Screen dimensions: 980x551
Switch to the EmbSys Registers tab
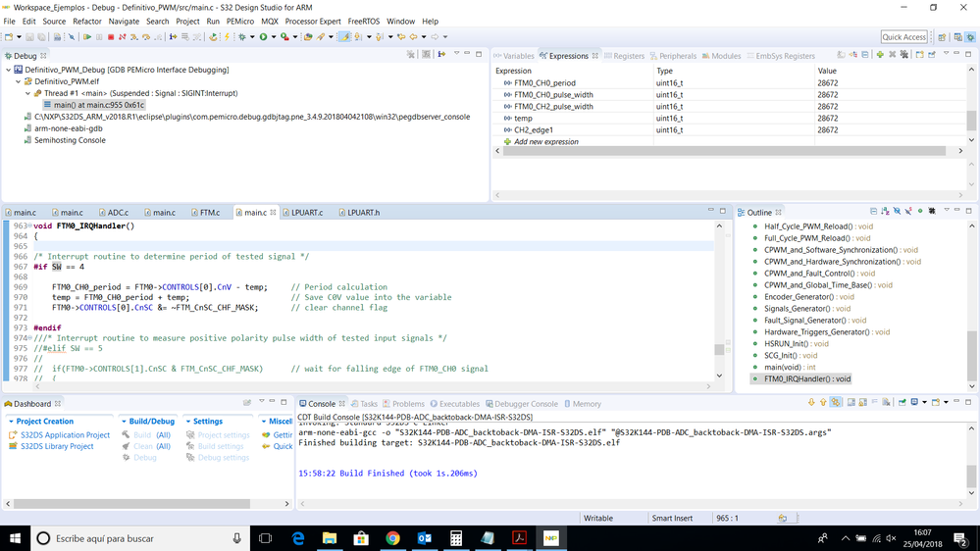pyautogui.click(x=781, y=56)
